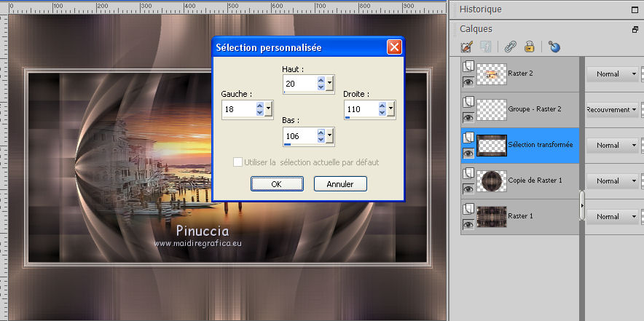Image resolution: width=644 pixels, height=321 pixels.
Task: Increase the Bas value with spinner
Action: point(321,132)
